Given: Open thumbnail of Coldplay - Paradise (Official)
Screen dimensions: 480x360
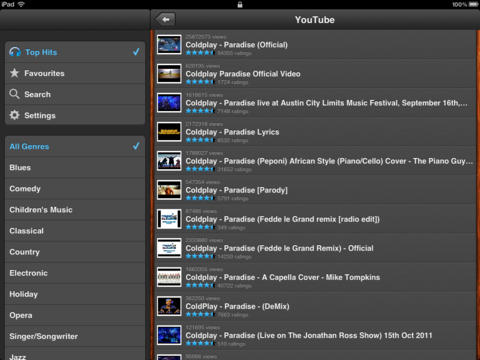Looking at the screenshot, I should coord(169,44).
